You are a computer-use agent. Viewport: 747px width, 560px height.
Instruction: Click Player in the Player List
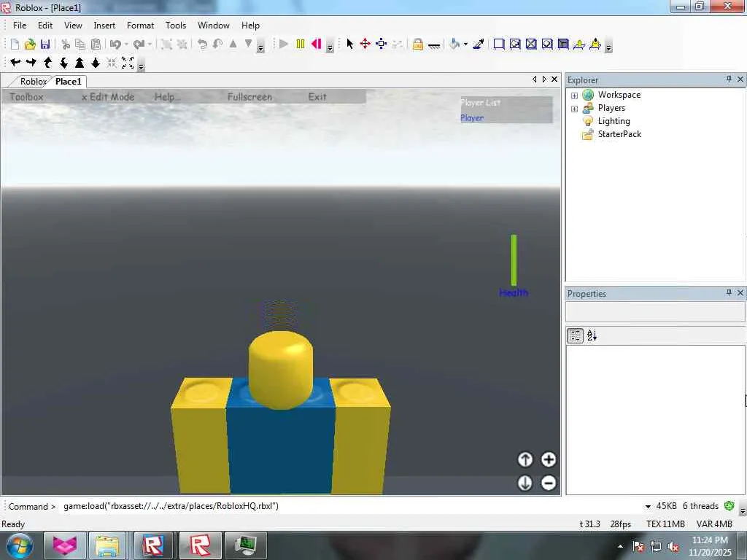472,117
